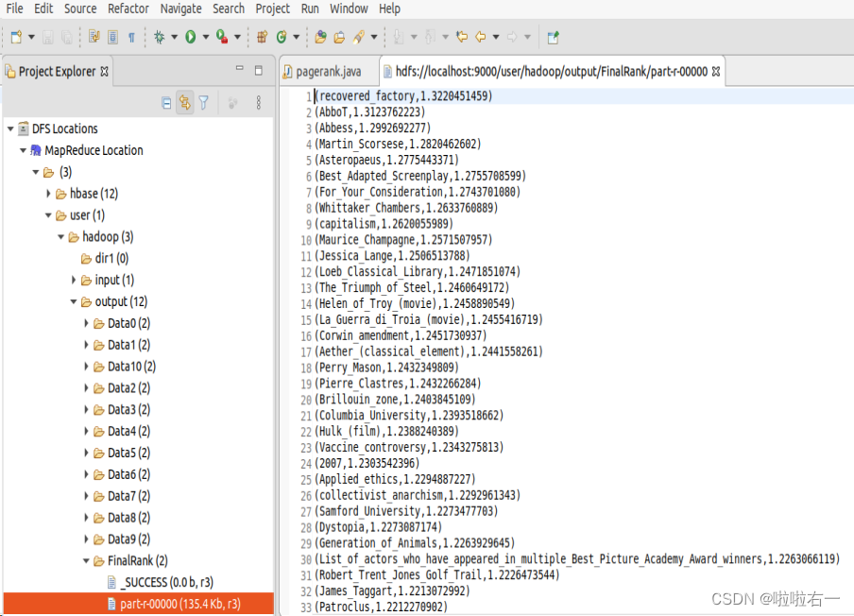Toggle block selection mode toolbar icon
The image size is (854, 616).
click(x=112, y=37)
